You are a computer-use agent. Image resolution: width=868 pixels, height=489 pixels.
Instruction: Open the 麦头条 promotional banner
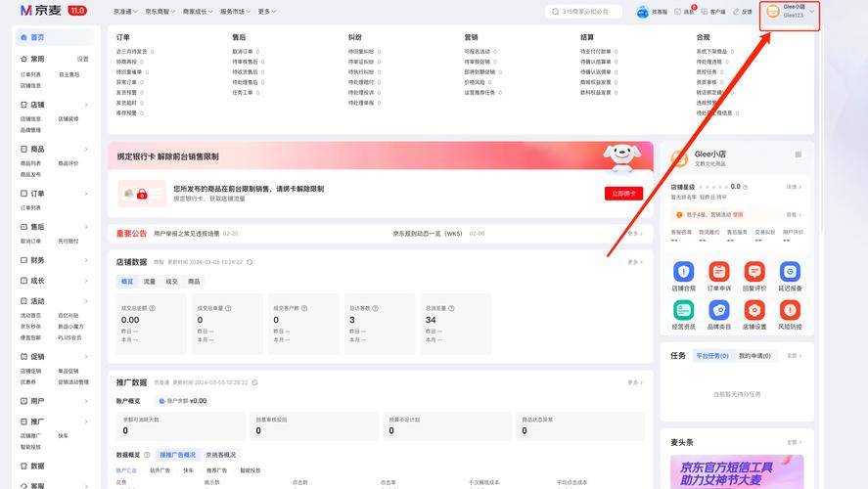tap(737, 471)
